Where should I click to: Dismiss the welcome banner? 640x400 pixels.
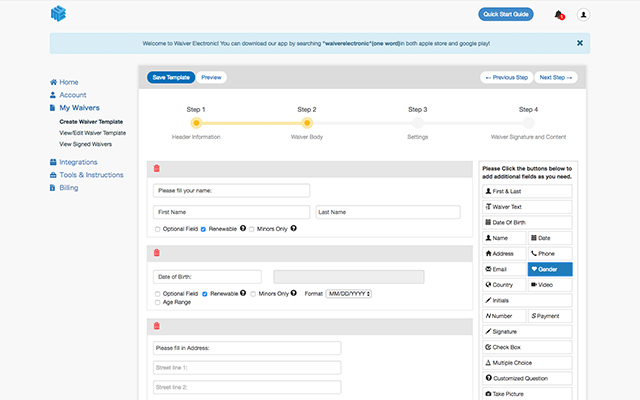[579, 43]
